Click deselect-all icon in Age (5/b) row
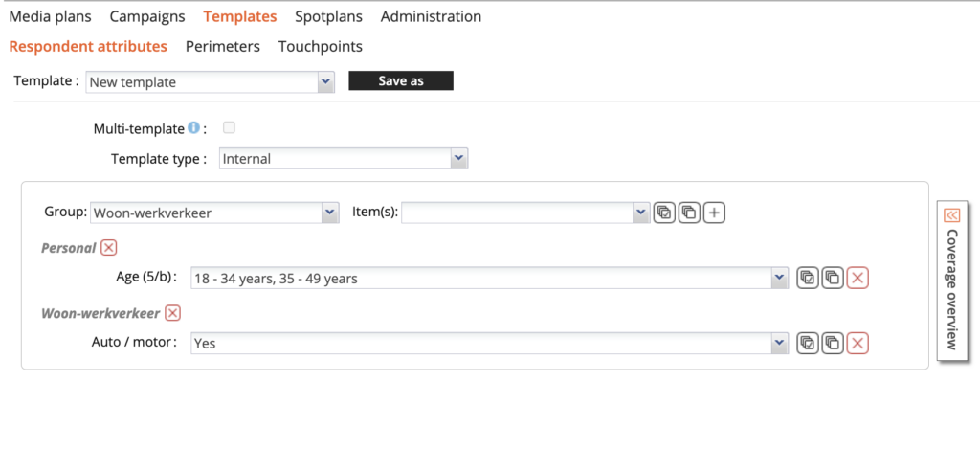Viewport: 980px width, 449px height. click(x=833, y=278)
